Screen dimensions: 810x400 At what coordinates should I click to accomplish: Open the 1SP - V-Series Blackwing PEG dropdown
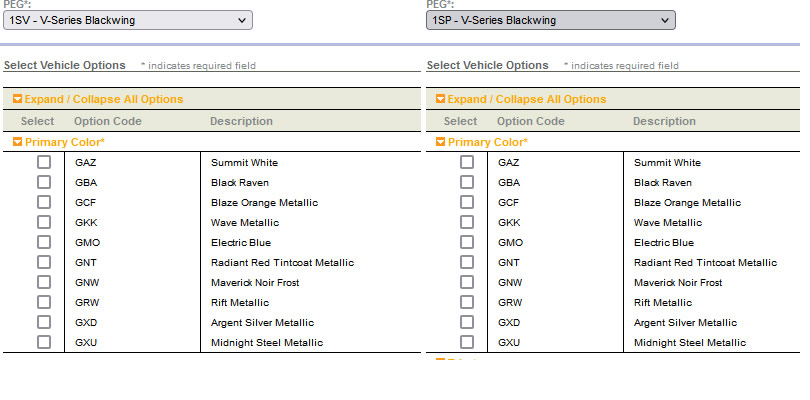coord(550,20)
